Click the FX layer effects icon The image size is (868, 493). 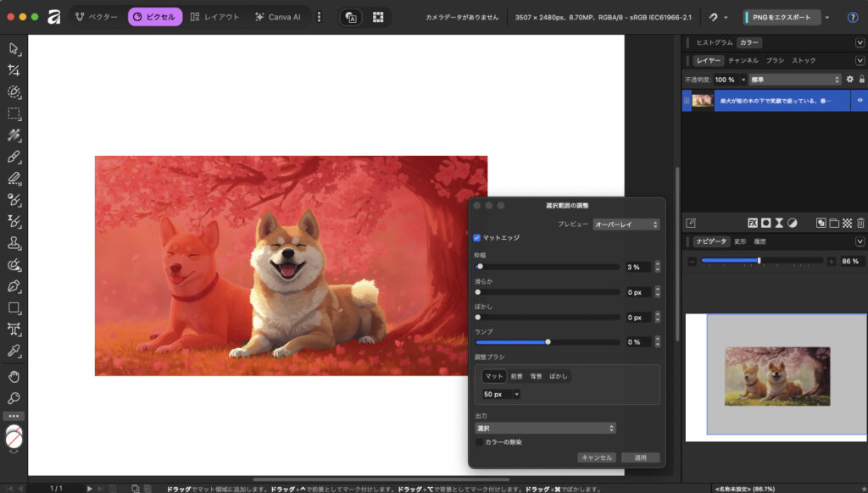pos(752,223)
